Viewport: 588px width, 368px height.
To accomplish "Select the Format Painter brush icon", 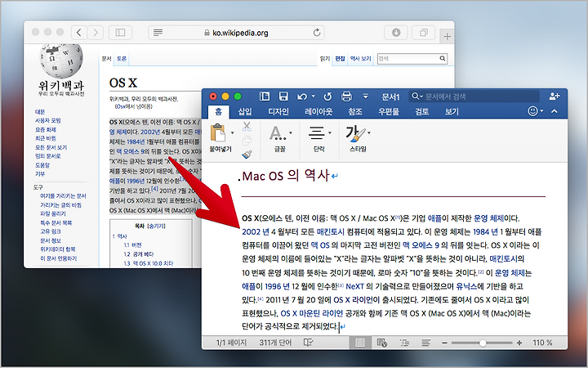I will point(247,155).
